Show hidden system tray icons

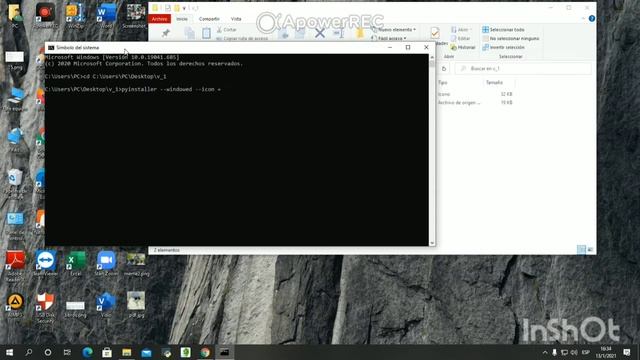545,352
